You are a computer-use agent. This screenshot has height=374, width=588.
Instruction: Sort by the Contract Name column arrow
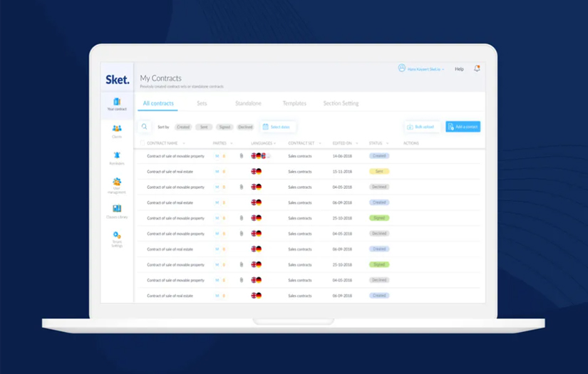coord(184,143)
